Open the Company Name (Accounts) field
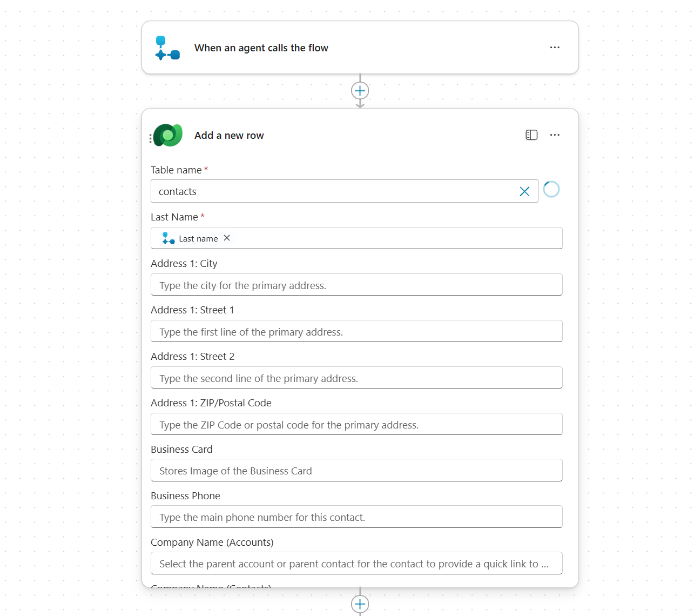 356,564
